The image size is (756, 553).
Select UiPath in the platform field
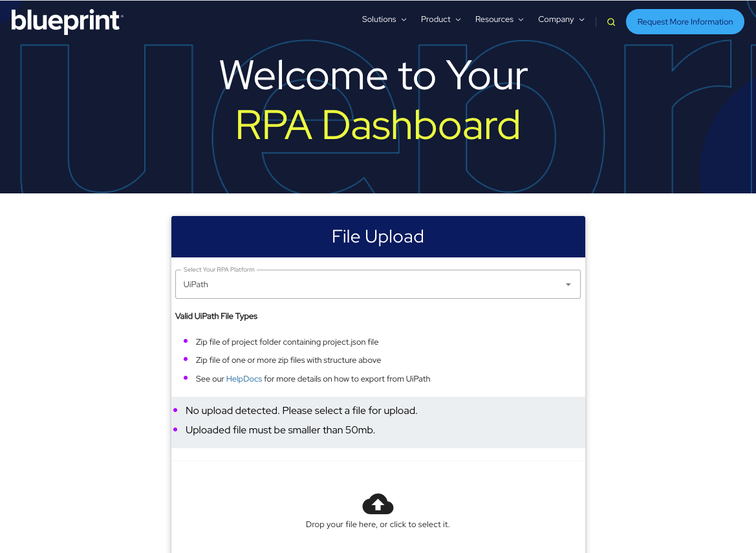click(196, 284)
